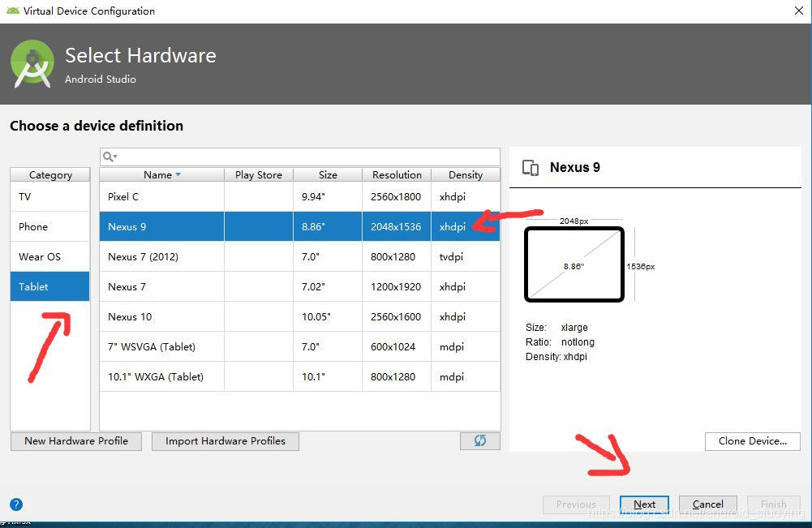This screenshot has width=812, height=528.
Task: Click the 2560x1800 resolution cell
Action: coord(396,197)
